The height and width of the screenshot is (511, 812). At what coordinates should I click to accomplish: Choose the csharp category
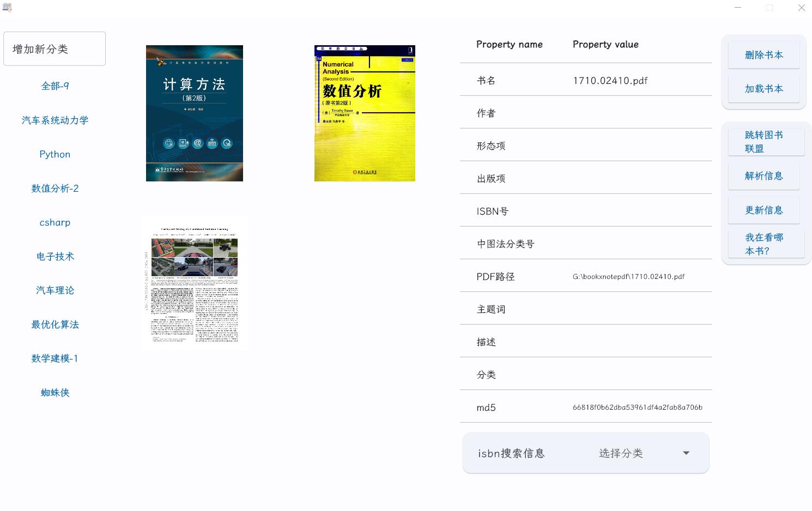(x=55, y=222)
